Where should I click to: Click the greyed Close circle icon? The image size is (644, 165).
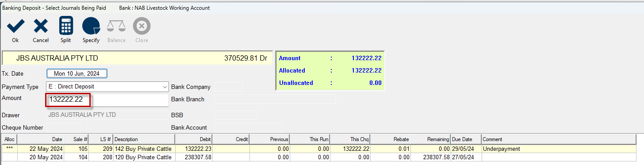coord(142,27)
